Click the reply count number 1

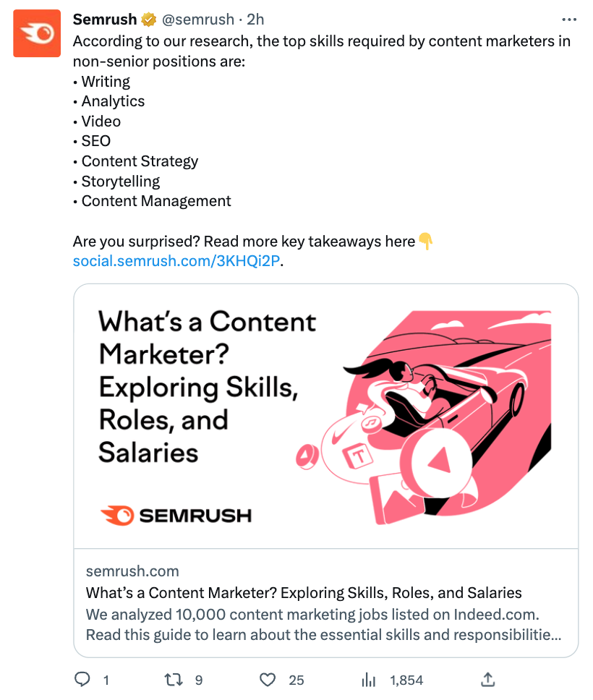[x=104, y=680]
